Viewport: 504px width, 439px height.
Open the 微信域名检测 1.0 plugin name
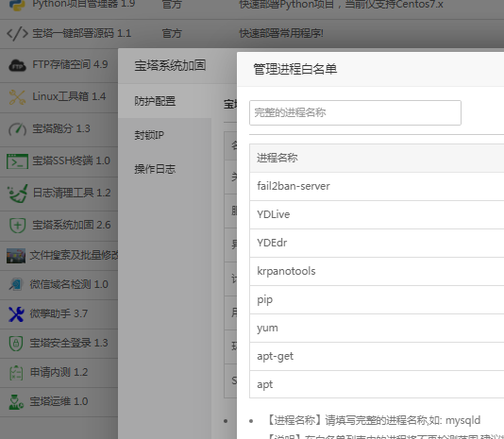point(69,284)
